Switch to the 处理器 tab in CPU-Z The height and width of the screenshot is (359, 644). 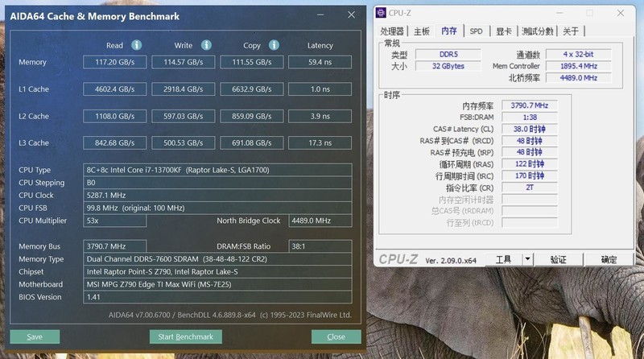pos(392,31)
